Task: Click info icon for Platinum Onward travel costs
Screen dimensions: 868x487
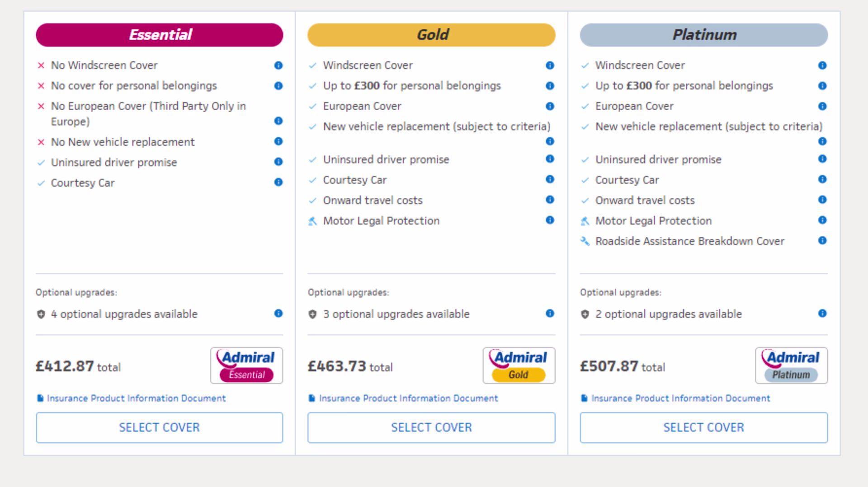Action: [x=822, y=200]
